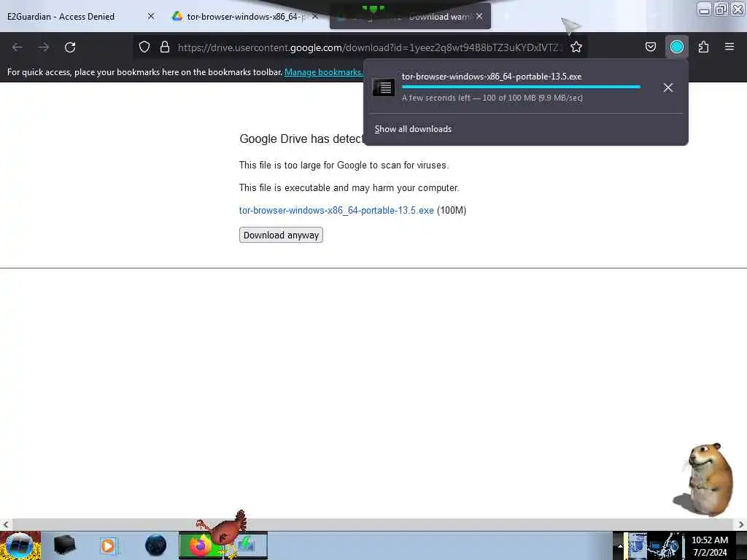Close the E2Guardian - Access Denied tab
The image size is (747, 560).
coord(151,16)
